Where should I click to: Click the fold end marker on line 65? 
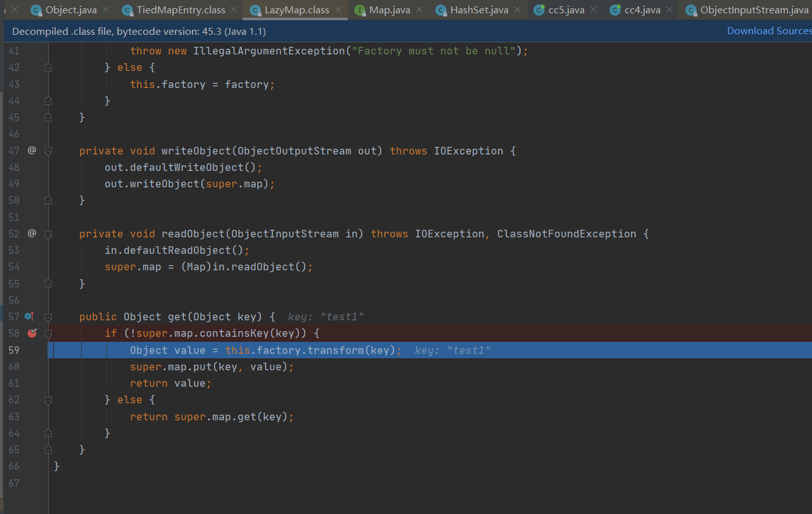click(x=48, y=449)
